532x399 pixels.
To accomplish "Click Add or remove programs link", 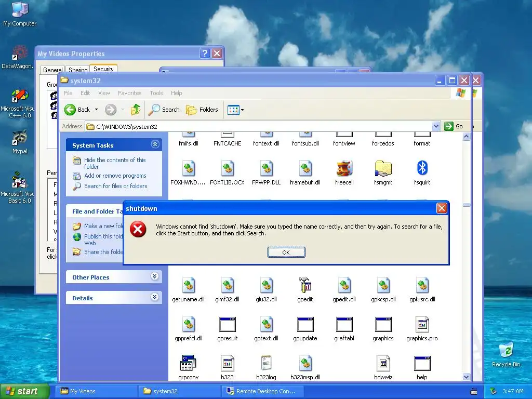I will (115, 176).
